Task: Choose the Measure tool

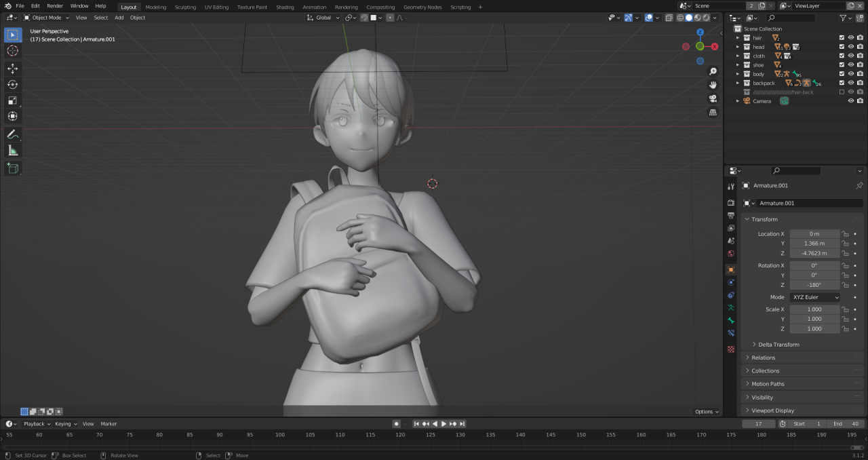Action: click(x=13, y=151)
